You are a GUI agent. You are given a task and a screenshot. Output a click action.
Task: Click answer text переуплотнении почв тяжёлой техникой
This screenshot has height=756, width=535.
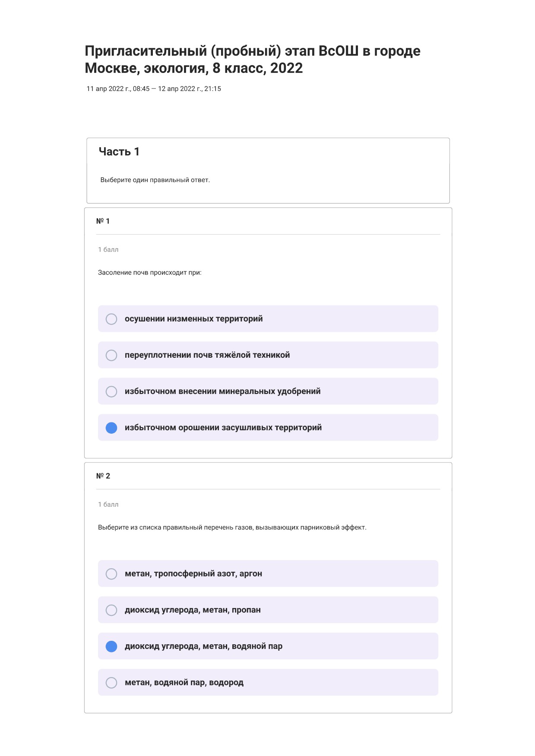point(207,355)
